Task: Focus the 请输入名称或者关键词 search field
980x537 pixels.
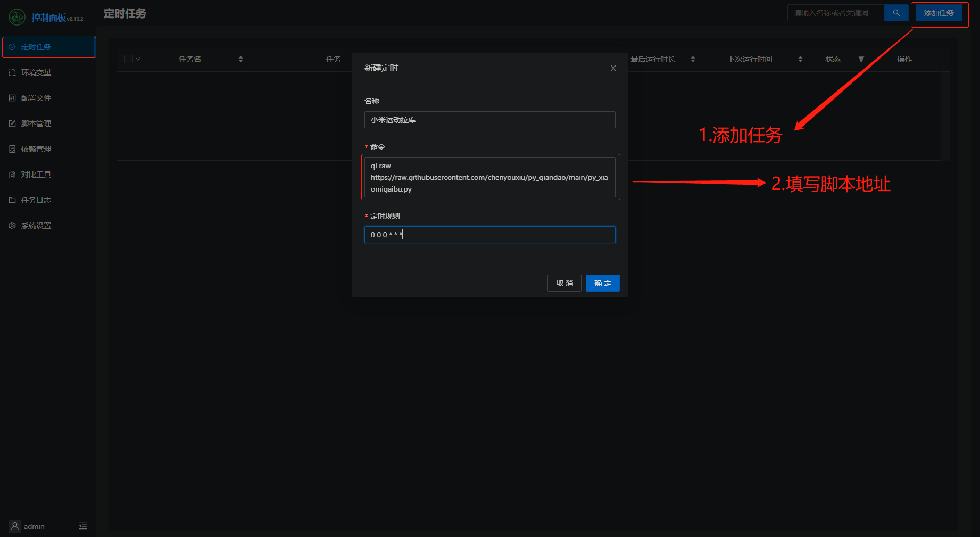Action: point(836,13)
